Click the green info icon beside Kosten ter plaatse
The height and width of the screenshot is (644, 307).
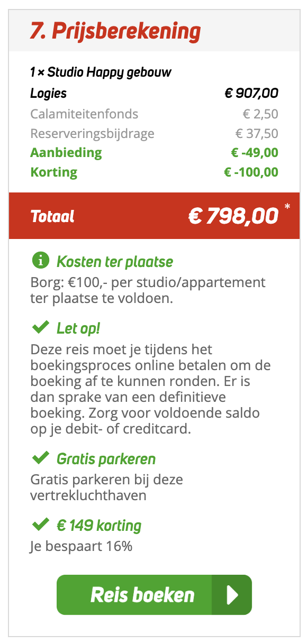coord(40,260)
